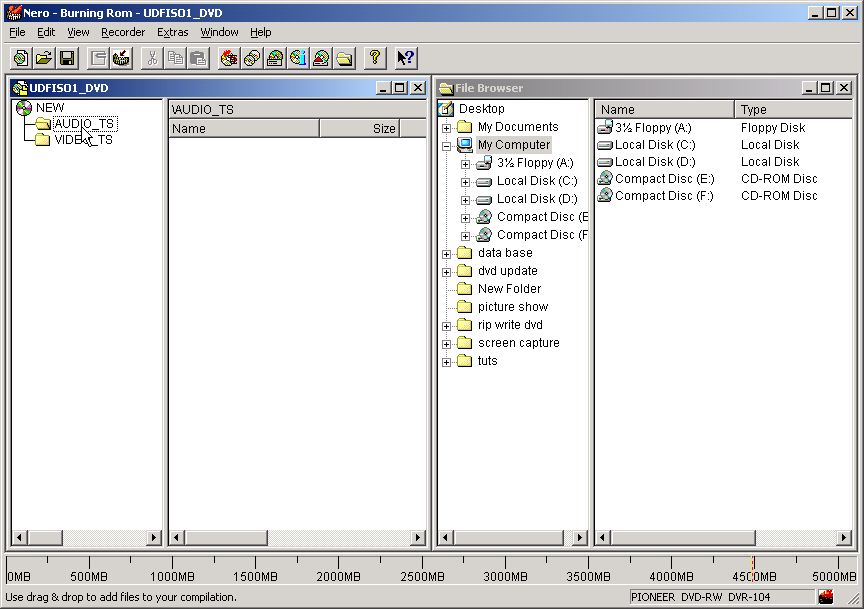Click the File Browser folder toolbar icon
The width and height of the screenshot is (864, 609).
pos(344,58)
